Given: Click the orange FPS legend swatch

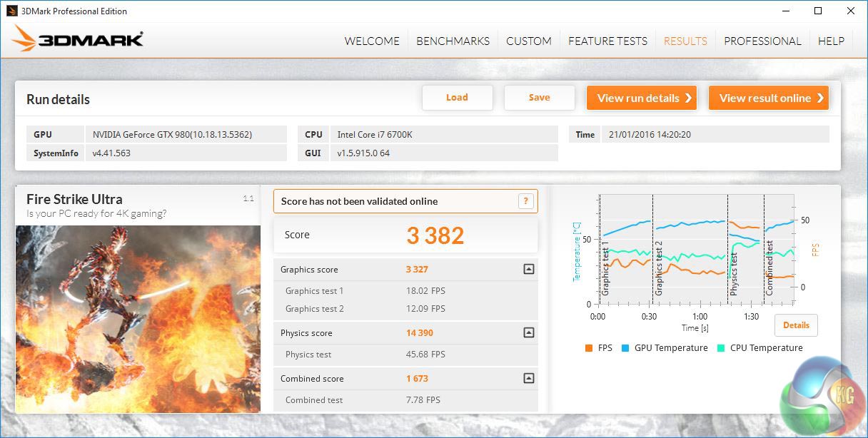Looking at the screenshot, I should pos(589,348).
